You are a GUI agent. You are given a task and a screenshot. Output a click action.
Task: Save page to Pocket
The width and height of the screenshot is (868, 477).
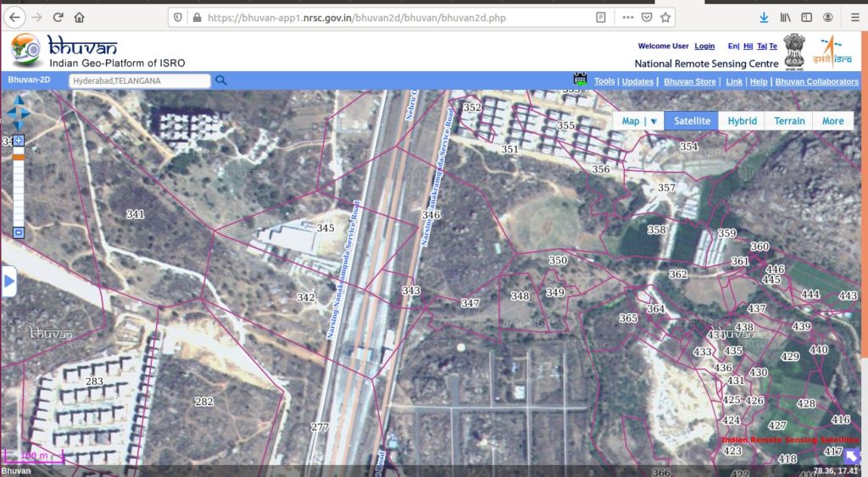(647, 17)
